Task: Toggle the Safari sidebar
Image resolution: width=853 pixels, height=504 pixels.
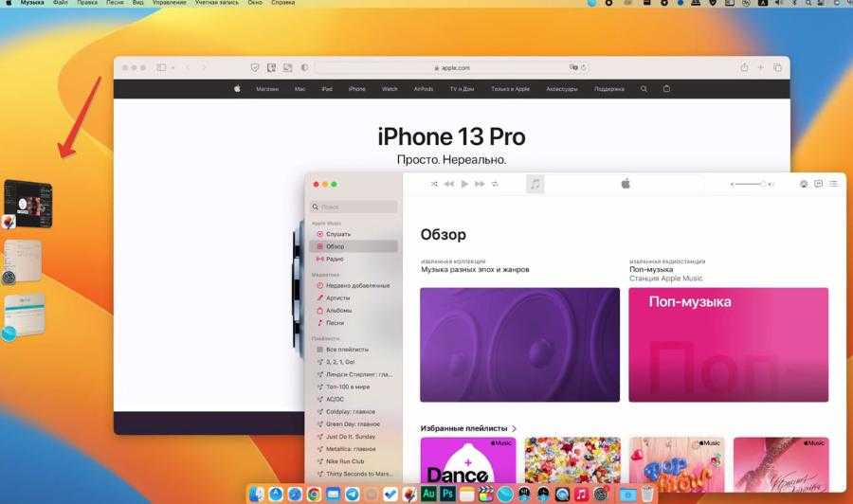Action: click(x=161, y=67)
